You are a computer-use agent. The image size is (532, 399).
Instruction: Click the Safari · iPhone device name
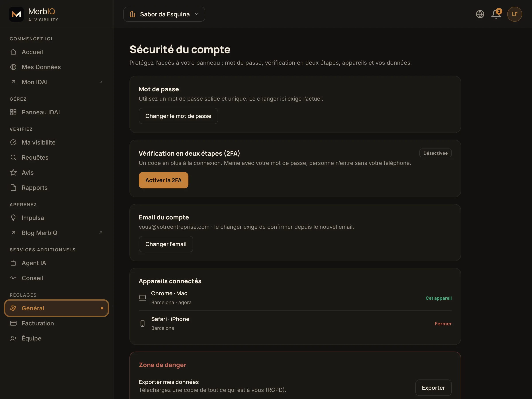pos(170,319)
